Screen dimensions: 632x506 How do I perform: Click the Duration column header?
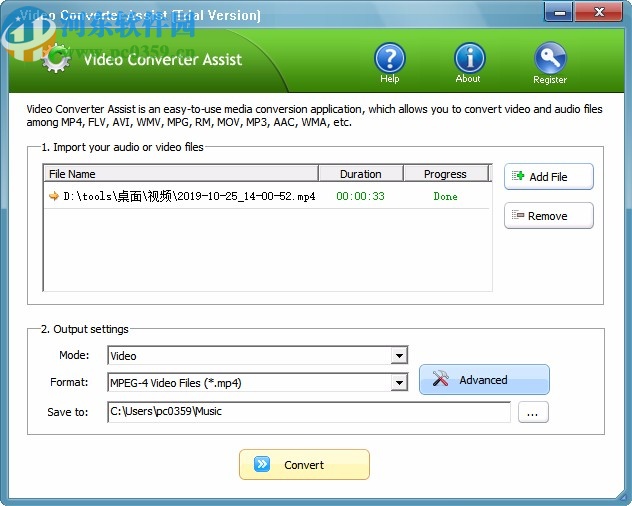coord(361,174)
